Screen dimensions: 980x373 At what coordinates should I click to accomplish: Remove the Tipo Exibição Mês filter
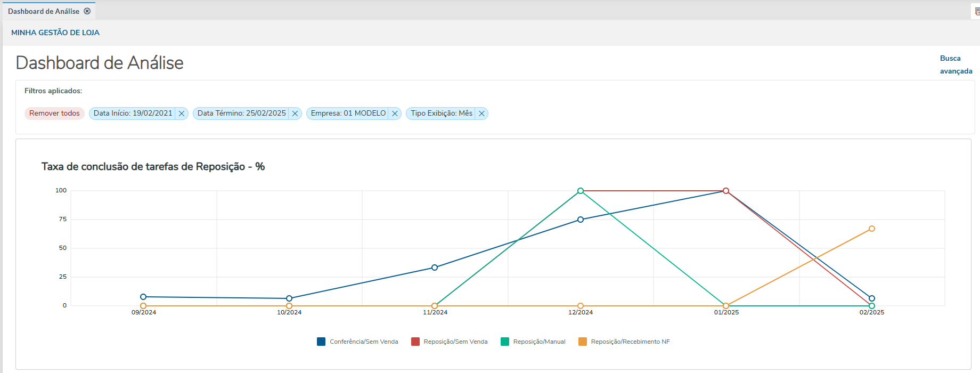coord(481,113)
